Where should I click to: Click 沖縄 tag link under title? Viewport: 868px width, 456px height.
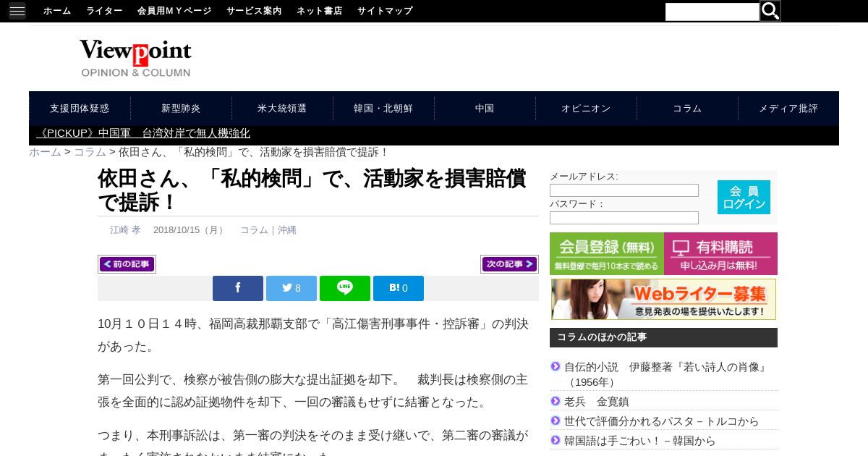287,230
